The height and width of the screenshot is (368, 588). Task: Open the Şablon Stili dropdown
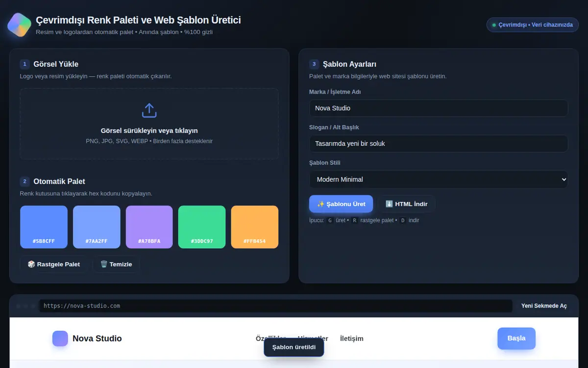point(439,179)
